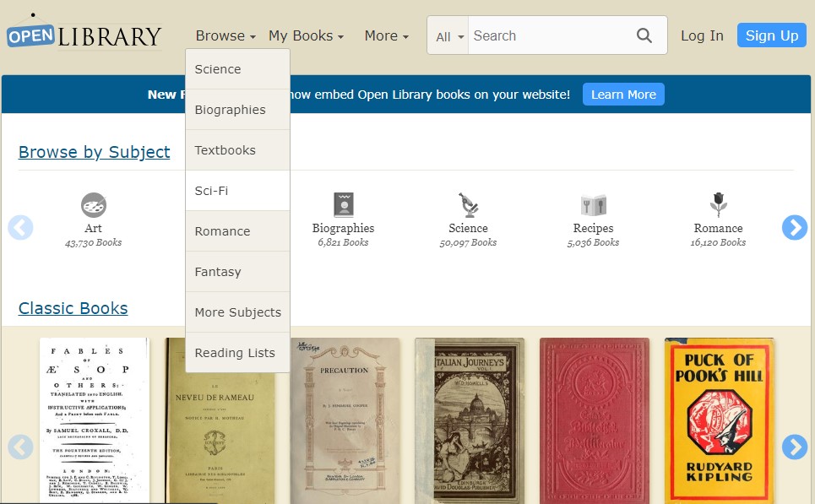The width and height of the screenshot is (815, 504).
Task: Select the Romance rose icon
Action: (x=718, y=205)
